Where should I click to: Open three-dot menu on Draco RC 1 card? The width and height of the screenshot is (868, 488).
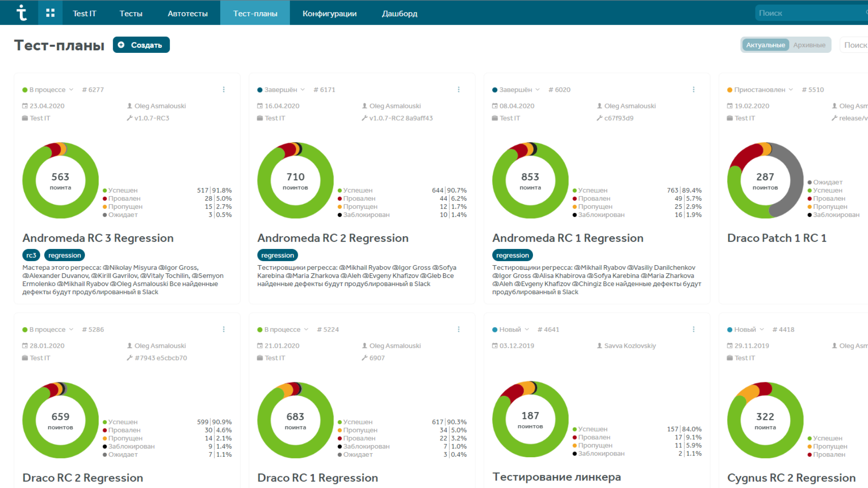pos(458,329)
